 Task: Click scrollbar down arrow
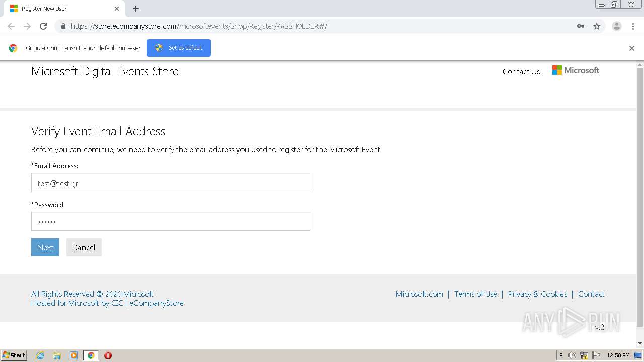[640, 343]
